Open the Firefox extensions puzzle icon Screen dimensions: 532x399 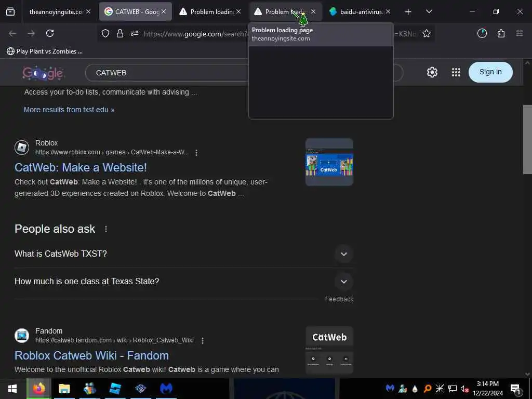pos(501,33)
